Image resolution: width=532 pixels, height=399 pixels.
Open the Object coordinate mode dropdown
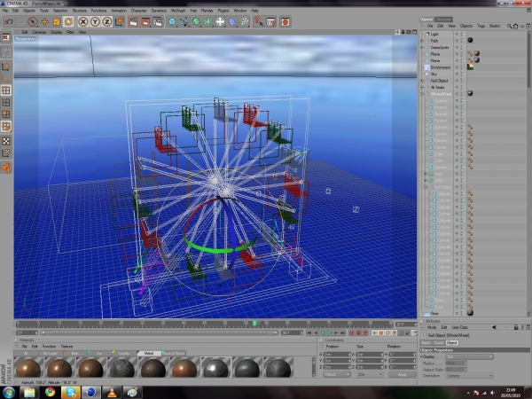[x=337, y=374]
